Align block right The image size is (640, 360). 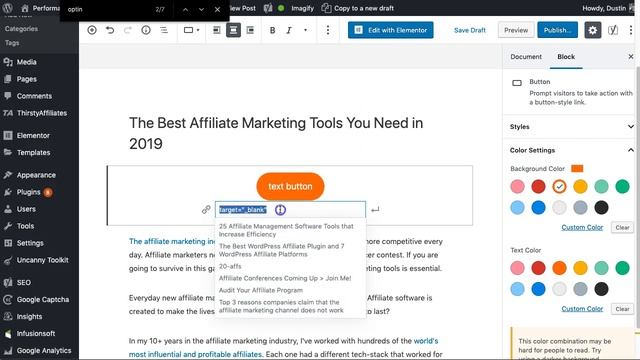pos(250,30)
